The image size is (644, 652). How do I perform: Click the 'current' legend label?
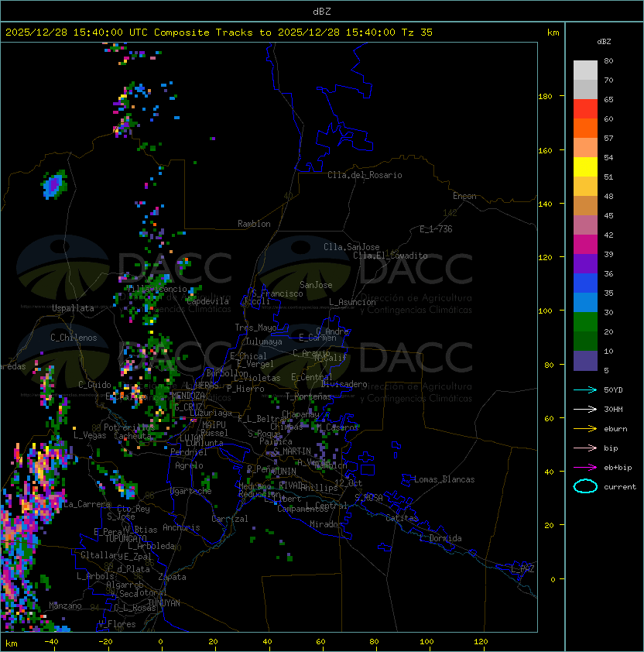click(x=620, y=487)
